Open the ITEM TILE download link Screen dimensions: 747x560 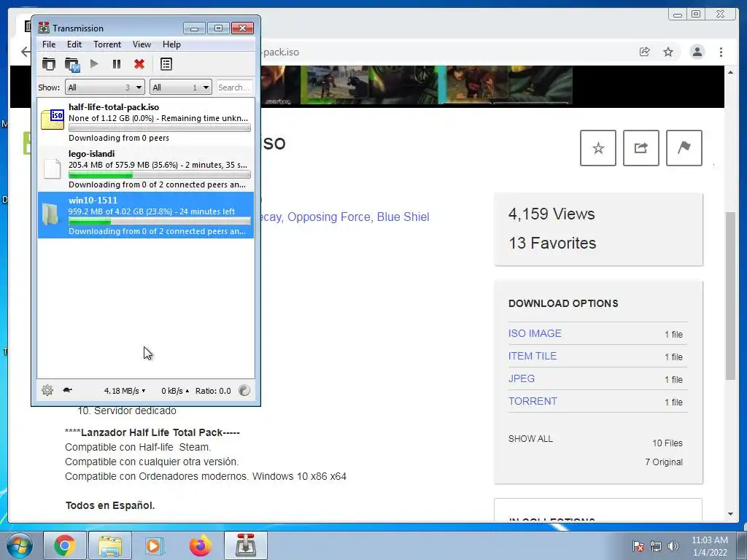[x=532, y=356]
